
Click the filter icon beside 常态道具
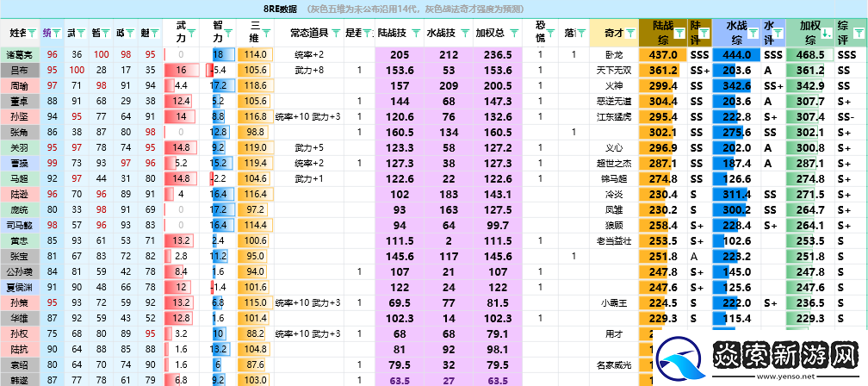click(x=336, y=34)
